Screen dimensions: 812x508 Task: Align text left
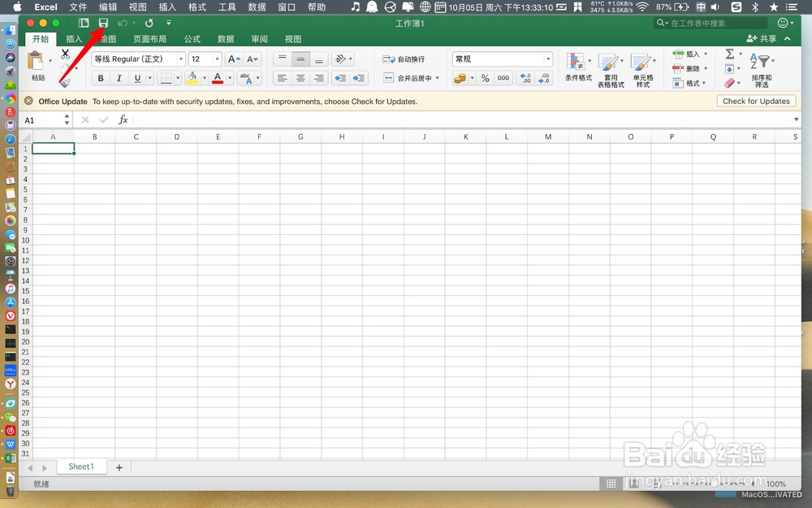tap(283, 78)
